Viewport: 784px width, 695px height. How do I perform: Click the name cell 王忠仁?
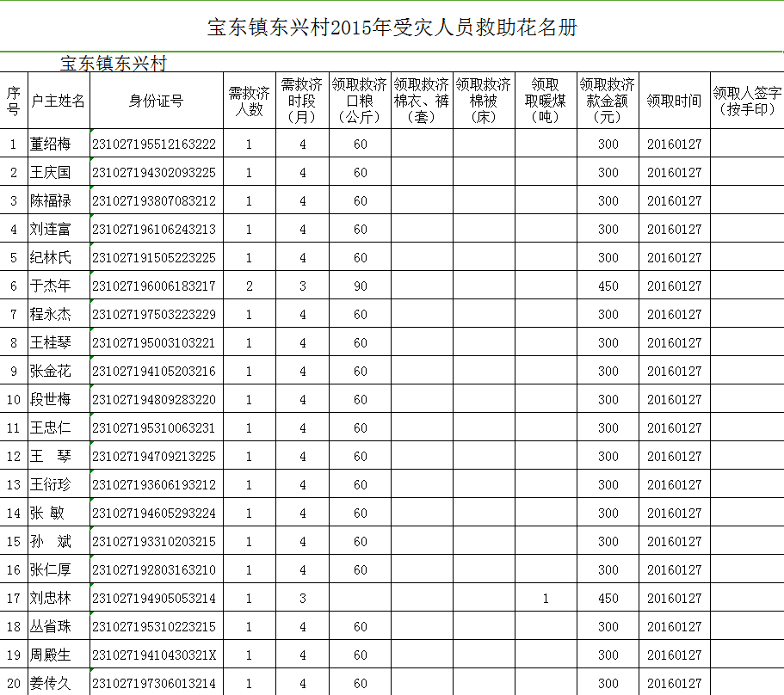click(x=59, y=427)
